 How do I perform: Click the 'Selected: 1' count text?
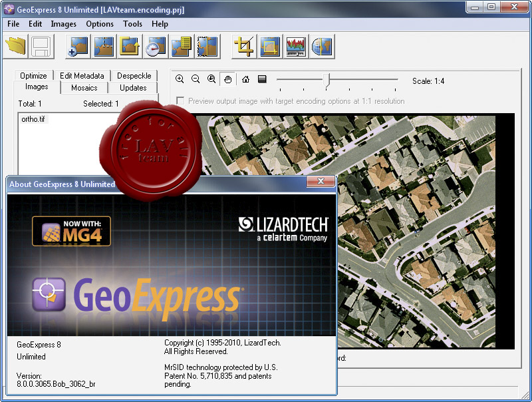pyautogui.click(x=101, y=104)
